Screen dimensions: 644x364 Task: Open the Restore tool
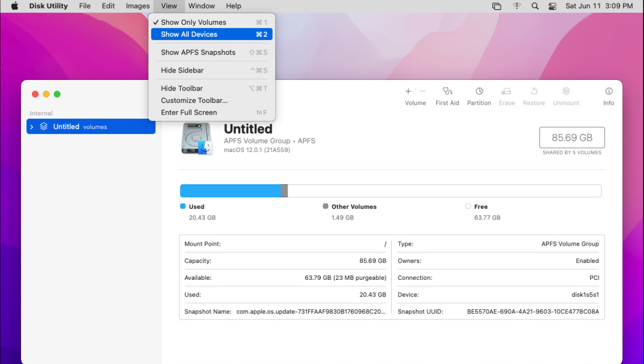(533, 96)
